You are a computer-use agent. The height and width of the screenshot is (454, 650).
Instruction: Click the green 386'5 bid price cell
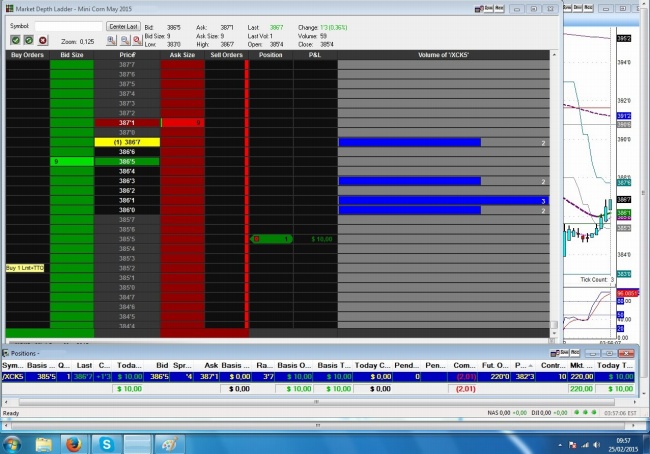(x=127, y=162)
